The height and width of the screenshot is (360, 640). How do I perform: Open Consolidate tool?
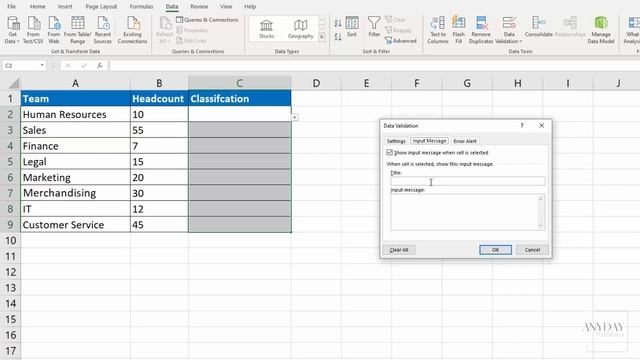click(x=538, y=27)
